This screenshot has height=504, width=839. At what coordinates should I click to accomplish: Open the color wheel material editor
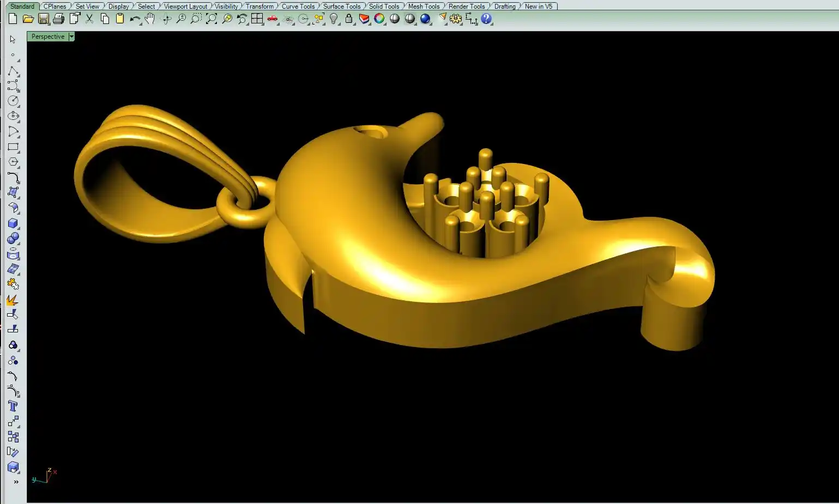(x=379, y=19)
